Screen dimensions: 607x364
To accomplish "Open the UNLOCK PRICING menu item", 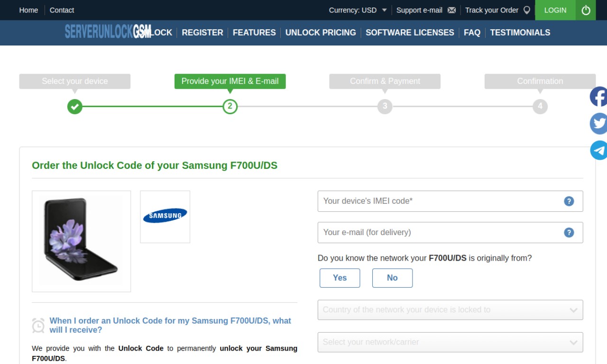I will [x=321, y=33].
